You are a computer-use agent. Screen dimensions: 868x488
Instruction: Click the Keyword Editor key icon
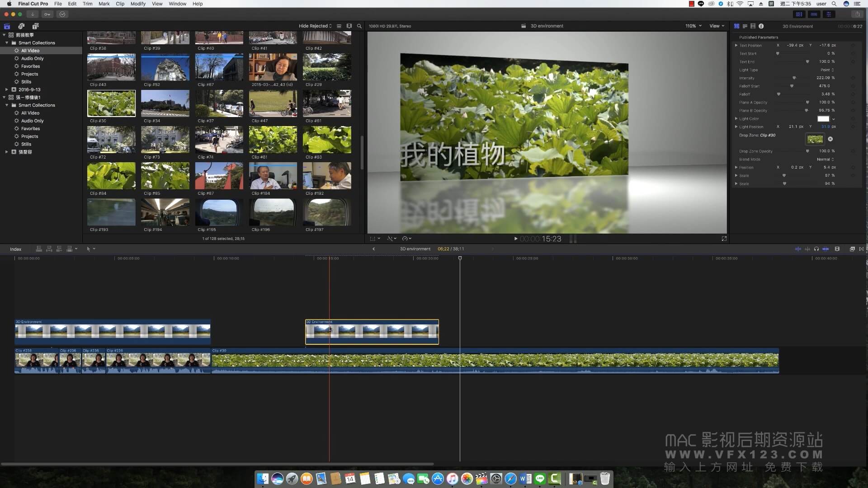47,14
